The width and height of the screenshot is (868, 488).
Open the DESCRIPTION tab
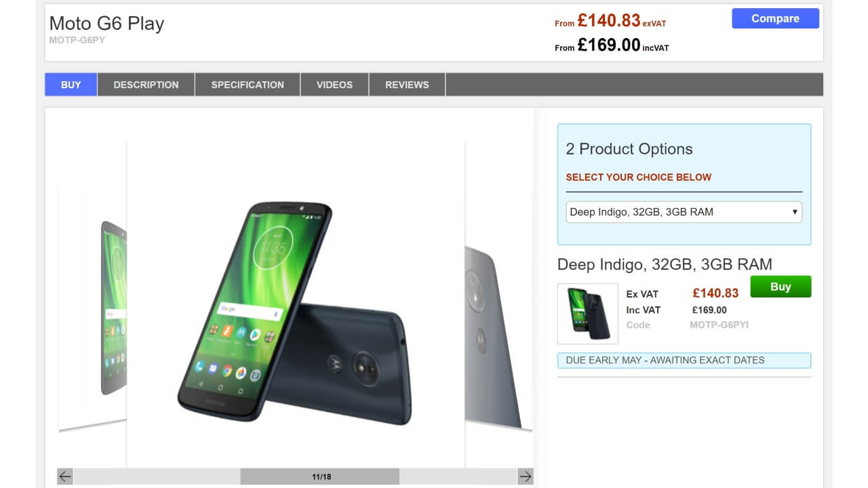click(x=146, y=85)
